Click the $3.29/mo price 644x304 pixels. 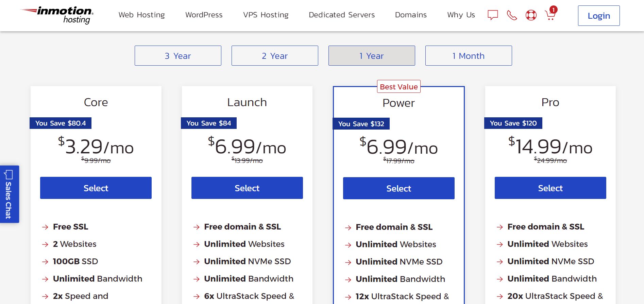tap(96, 146)
